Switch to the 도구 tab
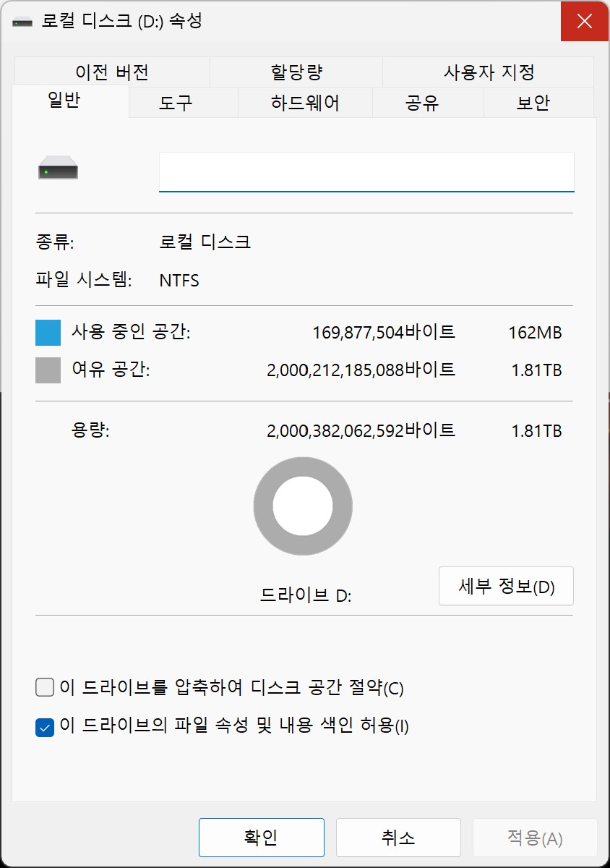 (176, 103)
